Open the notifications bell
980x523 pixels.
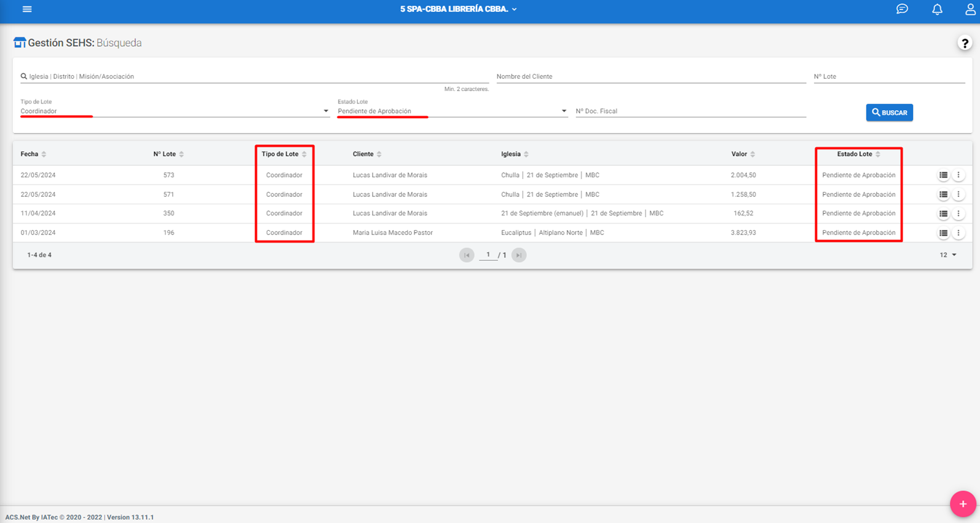click(937, 9)
